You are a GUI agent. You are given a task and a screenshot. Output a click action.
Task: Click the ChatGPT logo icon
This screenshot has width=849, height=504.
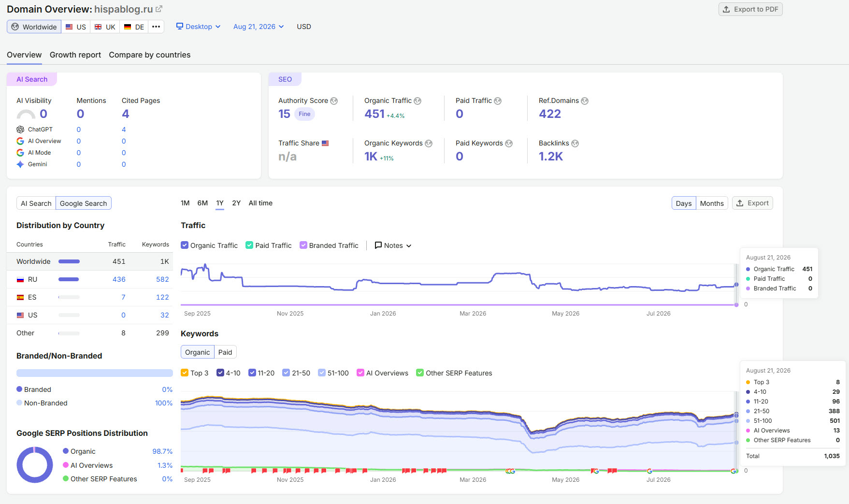(20, 130)
